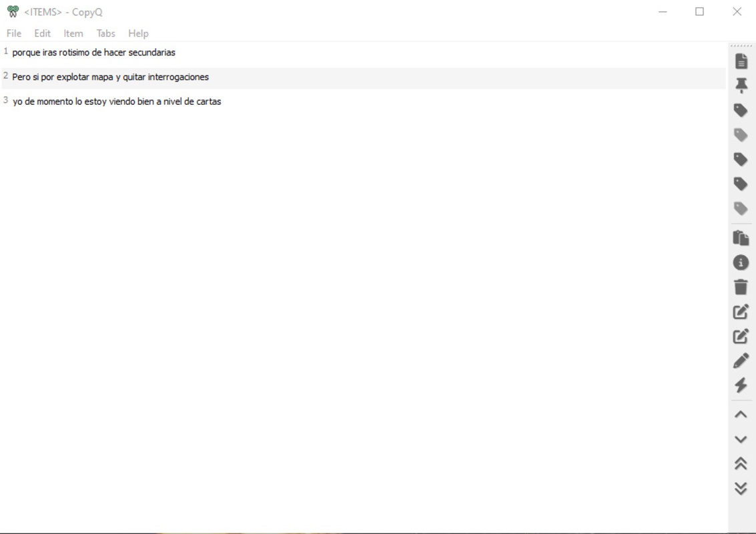The image size is (756, 534).
Task: Click the clipboard paste icon in the toolbar
Action: [x=741, y=238]
